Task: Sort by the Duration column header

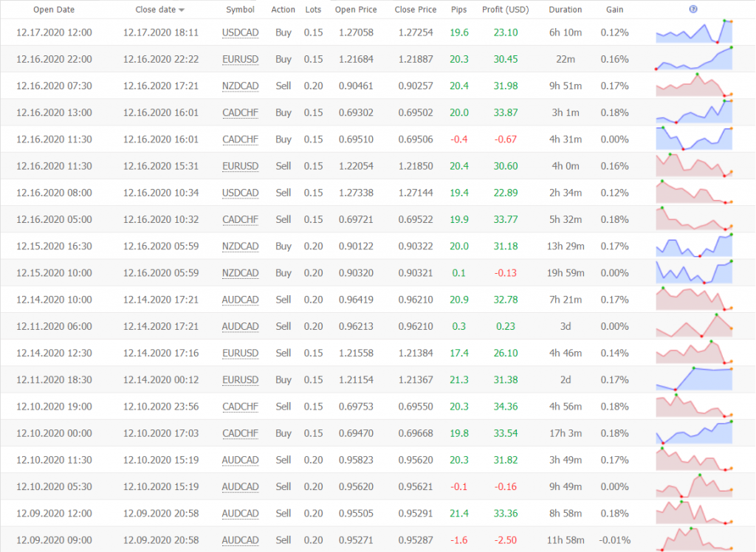Action: [565, 10]
